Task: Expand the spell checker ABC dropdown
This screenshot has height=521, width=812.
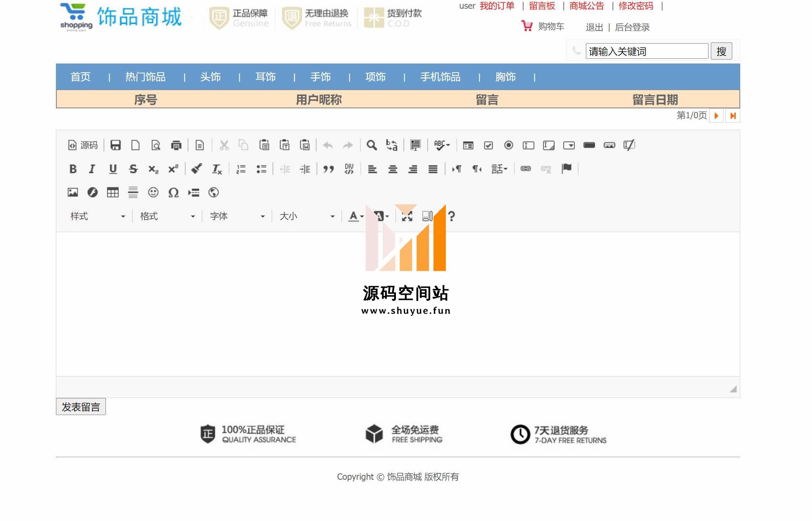Action: [442, 145]
